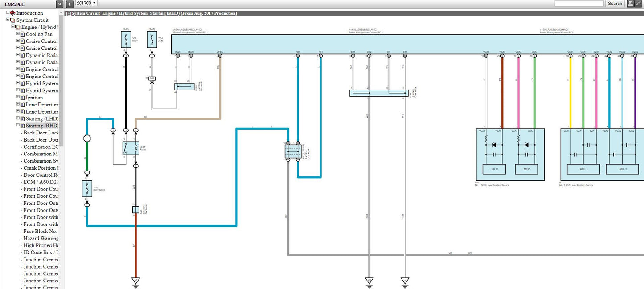The image size is (644, 289).
Task: Click the System Circuit open book icon
Action: pos(12,20)
